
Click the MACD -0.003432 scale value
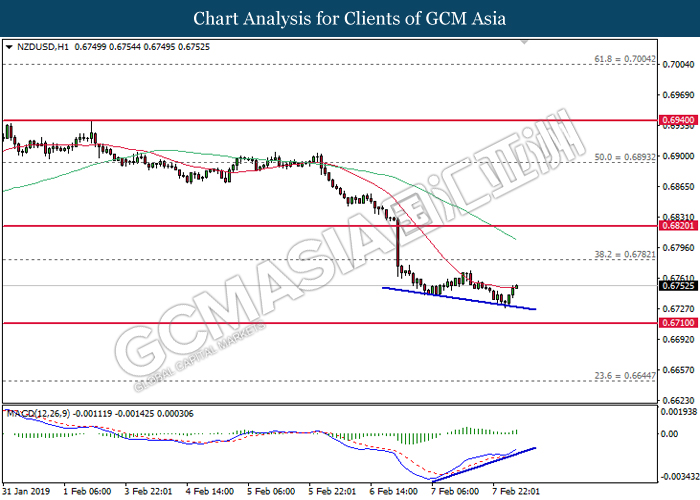click(x=679, y=477)
